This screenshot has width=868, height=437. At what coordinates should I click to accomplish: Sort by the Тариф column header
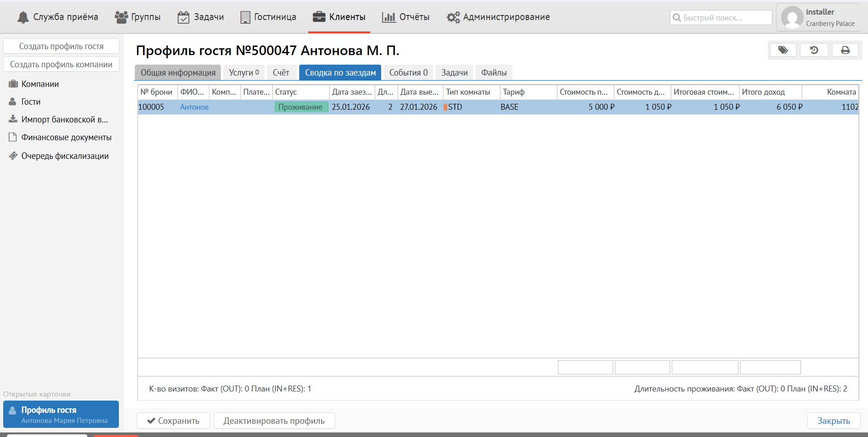pos(529,92)
